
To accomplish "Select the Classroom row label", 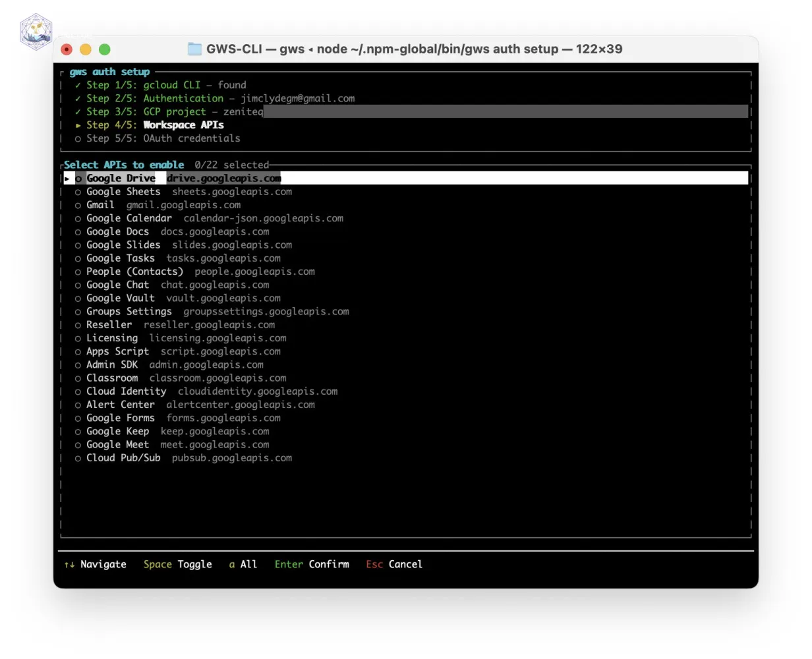I will pos(112,378).
